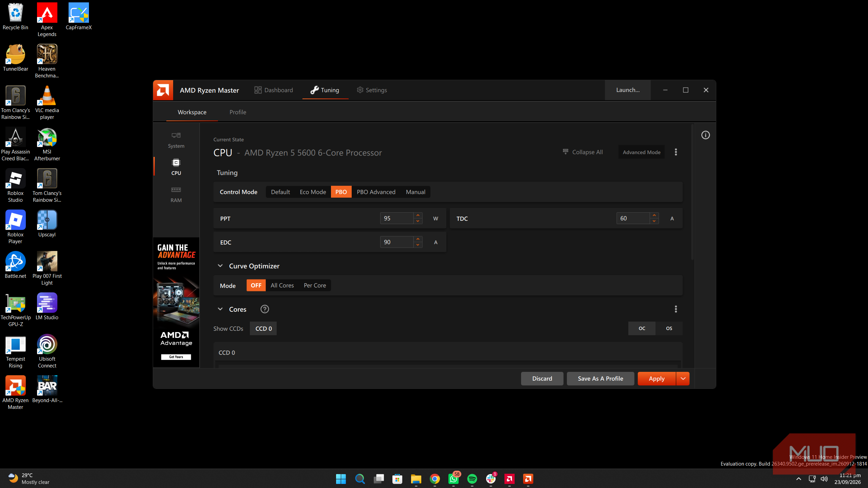The image size is (868, 488).
Task: Click the EDC value input field
Action: click(x=396, y=242)
